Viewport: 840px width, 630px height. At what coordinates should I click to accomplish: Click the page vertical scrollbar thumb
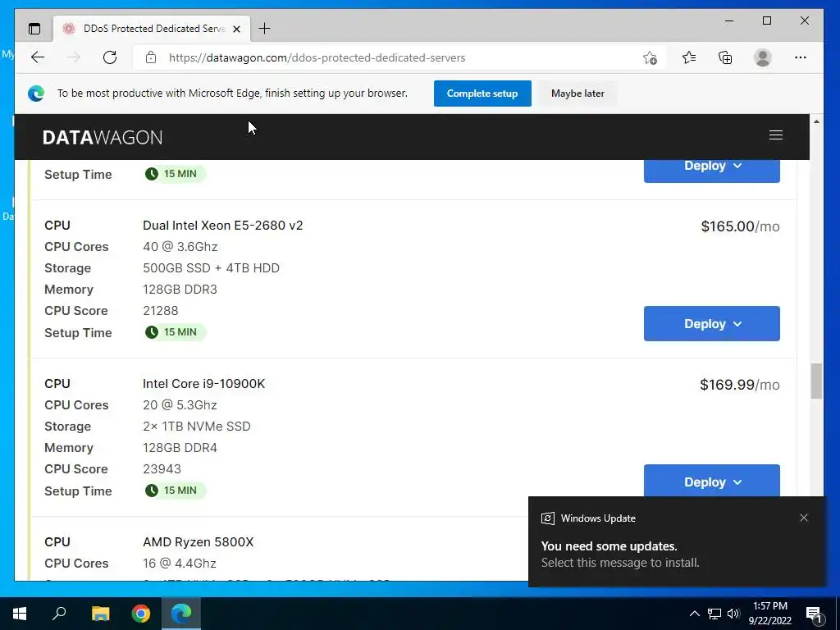[816, 381]
